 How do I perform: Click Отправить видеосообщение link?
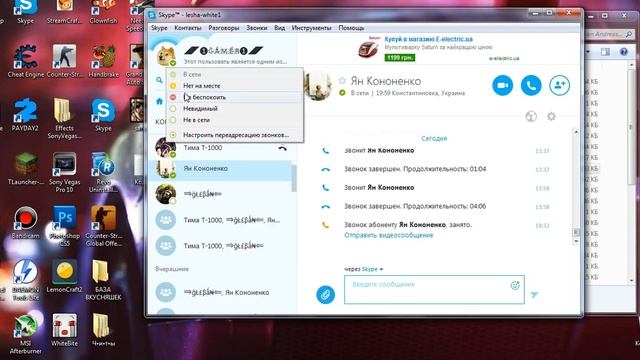point(389,235)
